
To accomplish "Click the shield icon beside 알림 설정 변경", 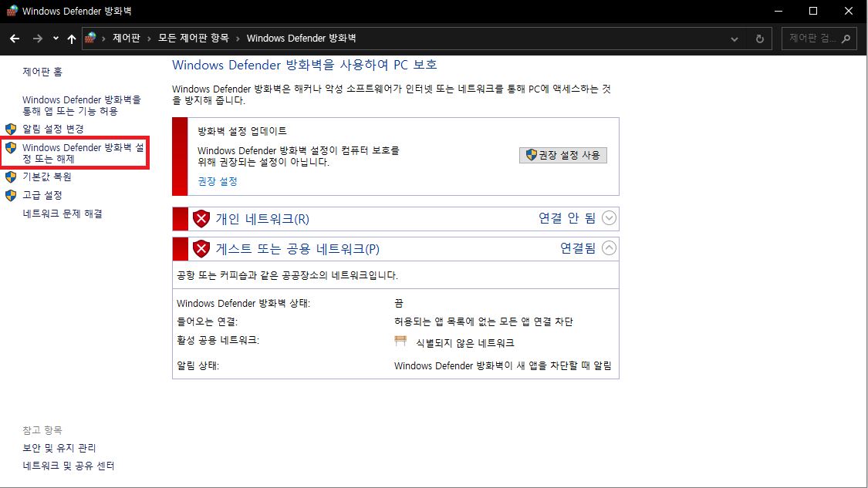I will click(x=11, y=129).
